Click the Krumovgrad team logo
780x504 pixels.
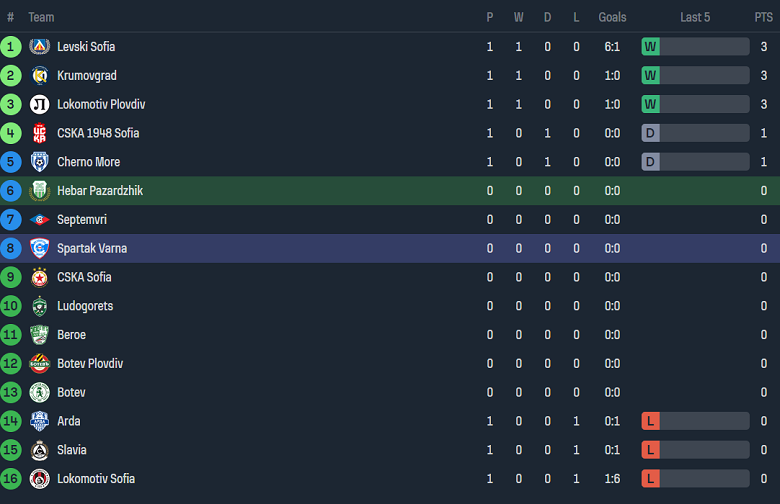(39, 76)
